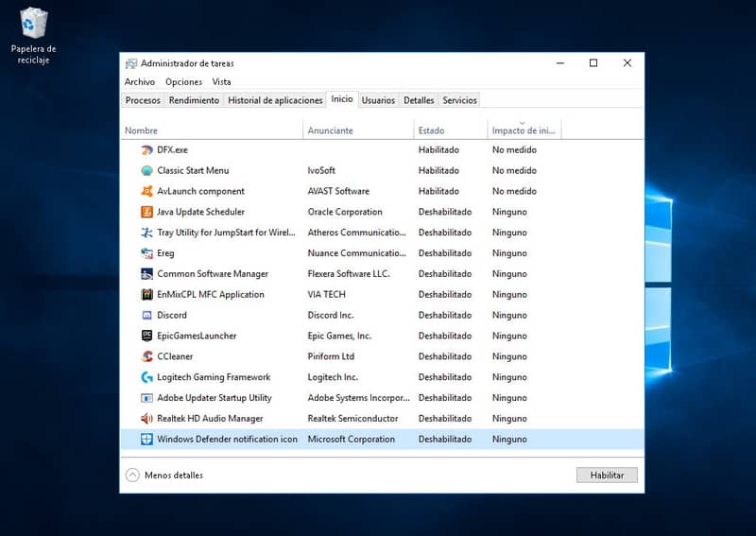Select the Java Update Scheduler entry
Image resolution: width=756 pixels, height=536 pixels.
click(x=200, y=212)
